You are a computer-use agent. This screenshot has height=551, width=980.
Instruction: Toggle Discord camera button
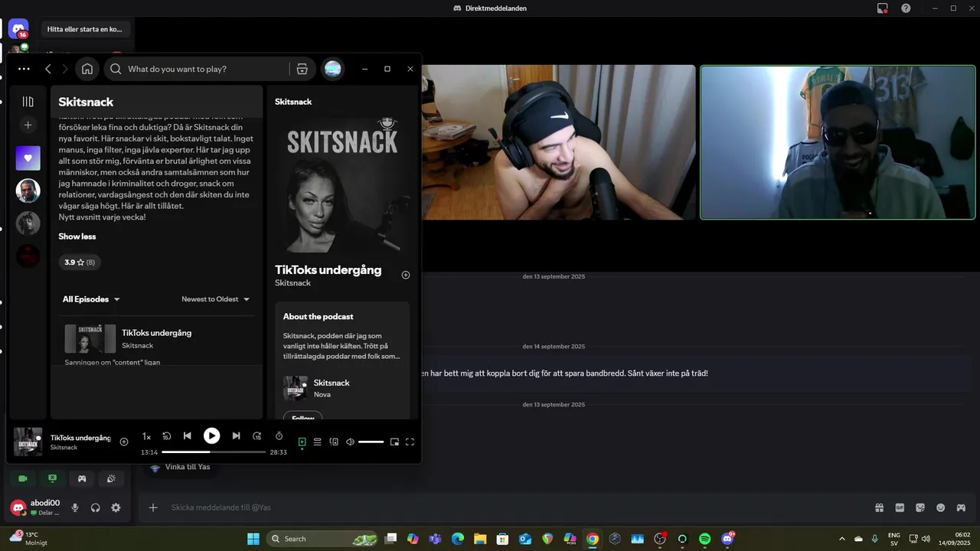click(23, 478)
